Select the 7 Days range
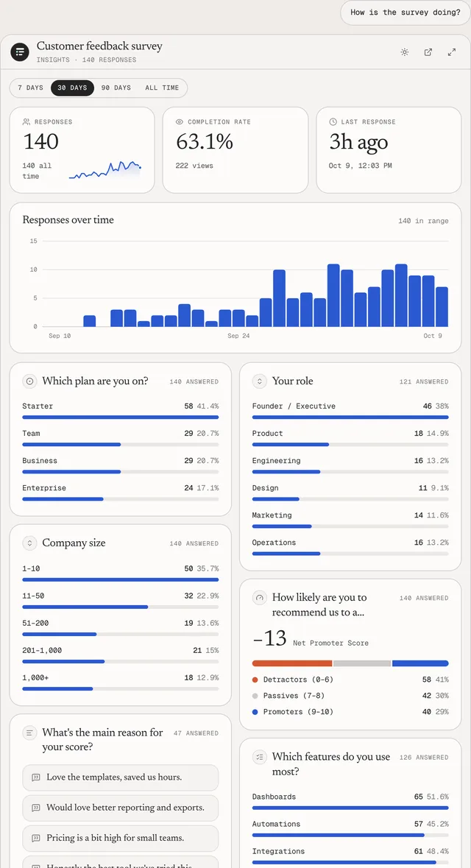471x868 pixels. click(x=30, y=88)
